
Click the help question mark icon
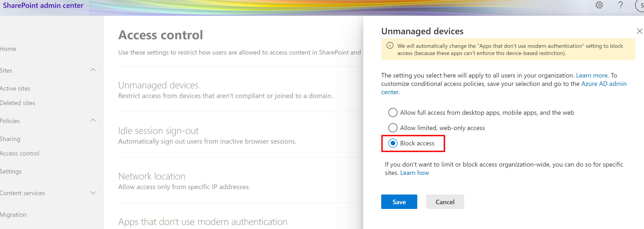click(621, 5)
